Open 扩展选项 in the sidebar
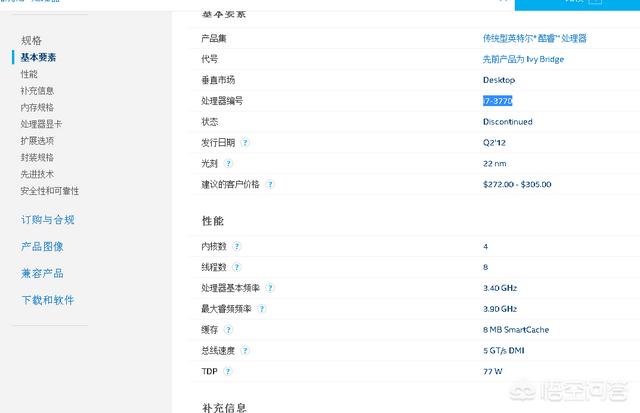 (x=37, y=141)
